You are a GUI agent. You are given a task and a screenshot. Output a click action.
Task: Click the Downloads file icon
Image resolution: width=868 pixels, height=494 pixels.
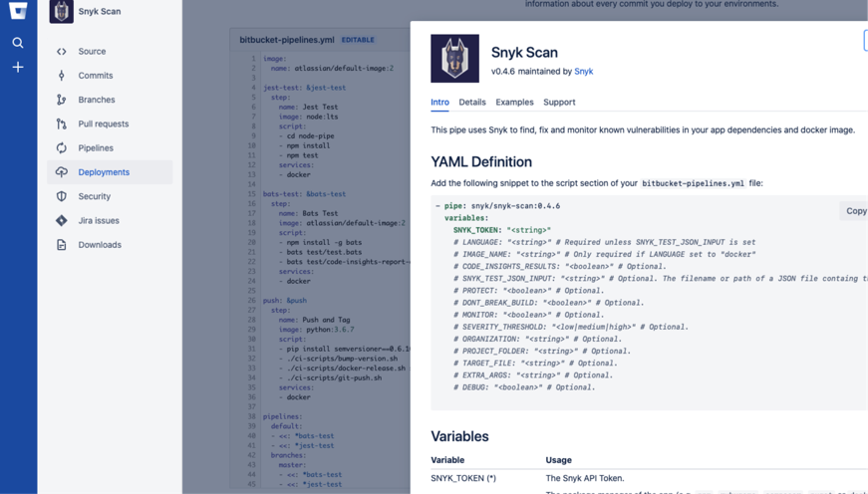[x=62, y=245]
